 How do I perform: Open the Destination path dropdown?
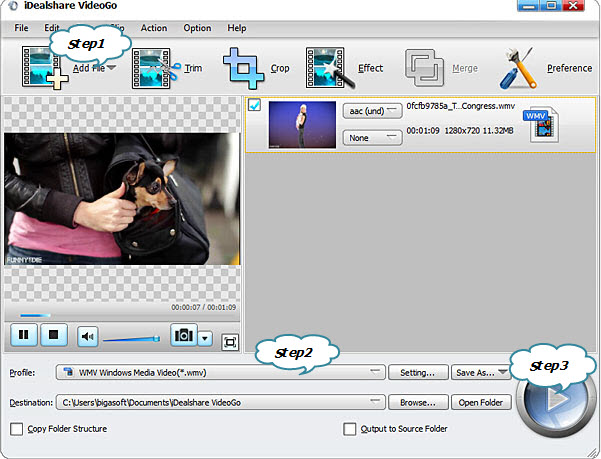(220, 402)
